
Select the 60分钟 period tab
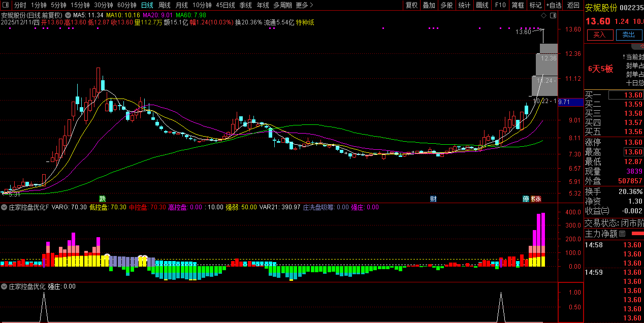126,5
